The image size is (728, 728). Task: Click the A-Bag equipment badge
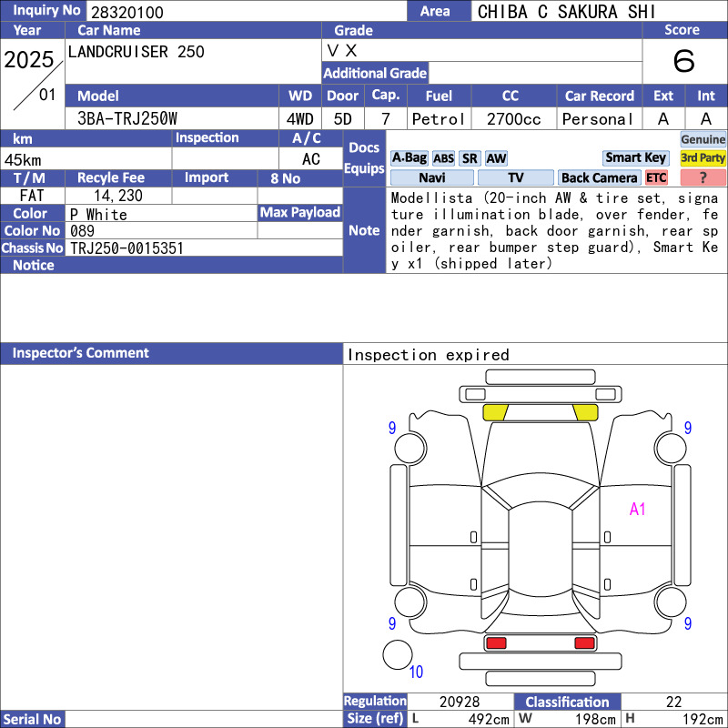point(409,158)
